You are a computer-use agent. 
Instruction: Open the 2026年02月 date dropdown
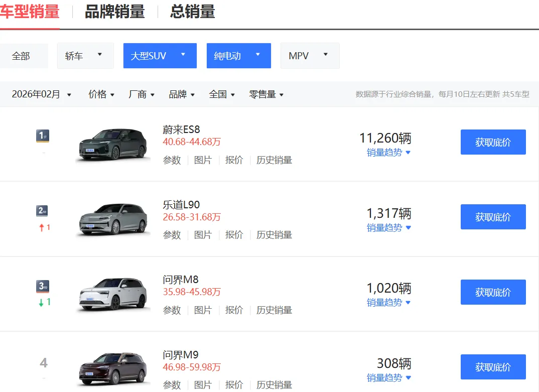click(x=42, y=94)
